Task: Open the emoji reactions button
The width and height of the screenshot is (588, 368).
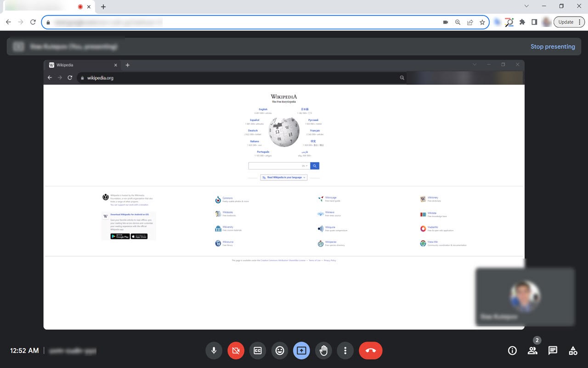Action: [x=280, y=351]
